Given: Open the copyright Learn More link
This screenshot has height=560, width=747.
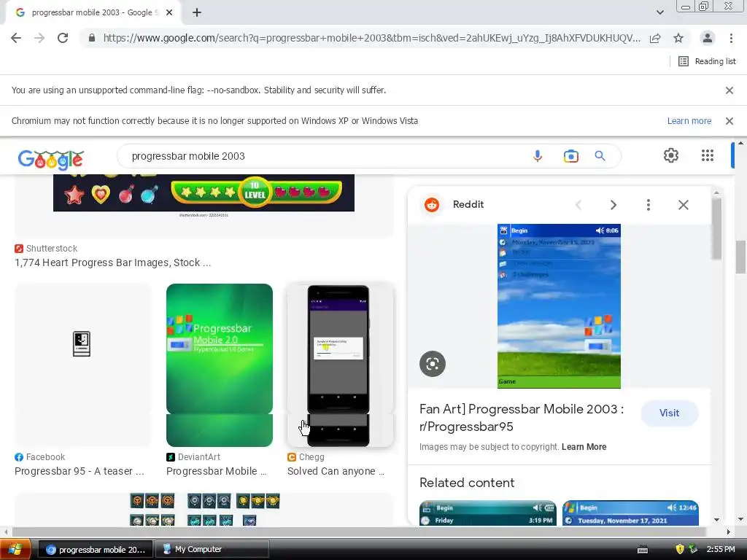Looking at the screenshot, I should click(x=584, y=447).
